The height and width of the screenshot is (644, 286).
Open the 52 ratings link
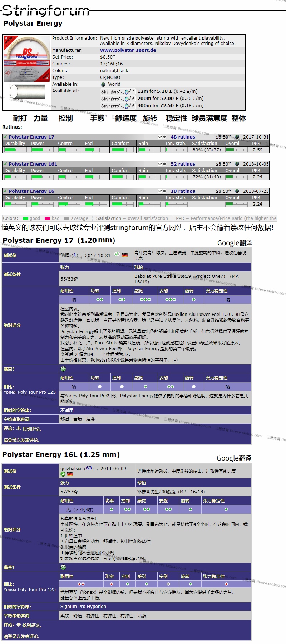183,164
